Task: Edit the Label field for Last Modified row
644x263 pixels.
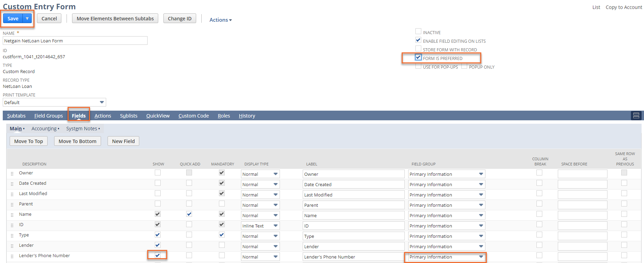Action: coord(354,195)
